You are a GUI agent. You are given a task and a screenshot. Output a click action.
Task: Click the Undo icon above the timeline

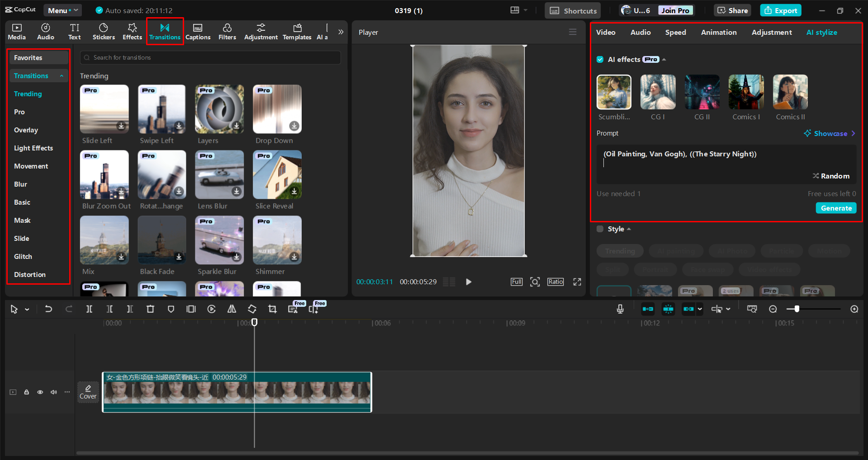tap(48, 309)
